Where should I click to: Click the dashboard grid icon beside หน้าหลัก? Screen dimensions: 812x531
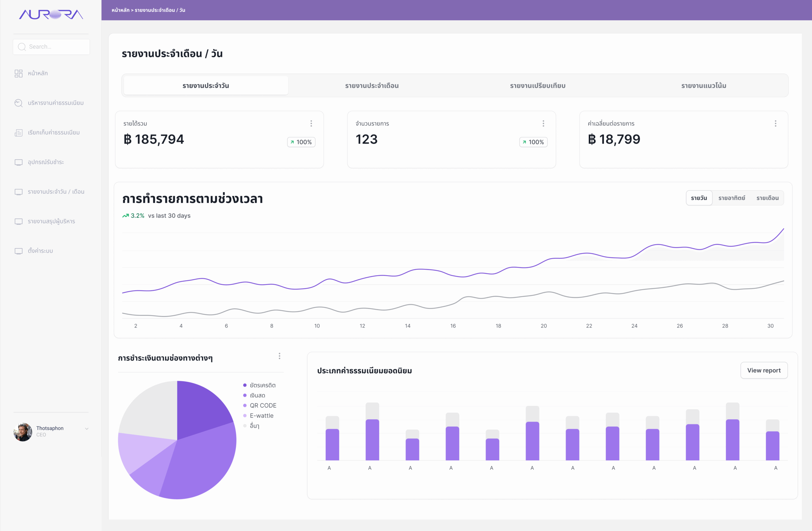pos(18,73)
